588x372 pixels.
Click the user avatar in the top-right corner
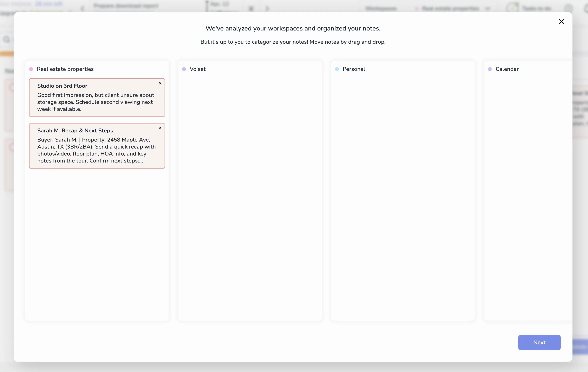coord(569,8)
